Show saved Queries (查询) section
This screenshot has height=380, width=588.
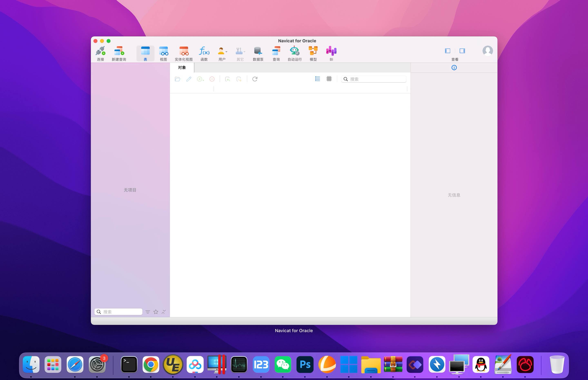(x=276, y=51)
